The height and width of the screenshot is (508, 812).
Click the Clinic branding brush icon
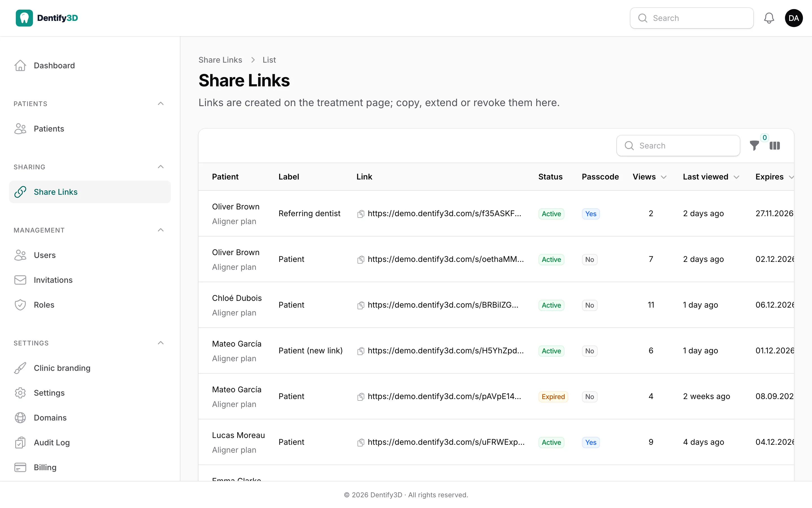click(20, 368)
